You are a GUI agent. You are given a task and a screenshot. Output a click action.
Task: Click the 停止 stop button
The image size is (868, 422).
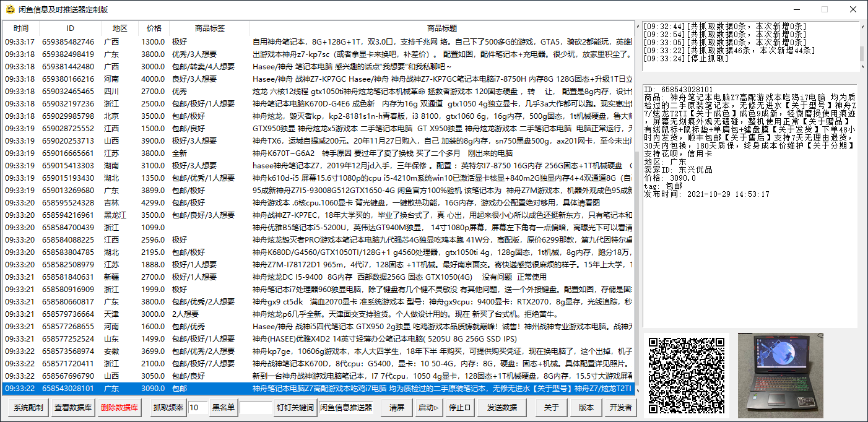pyautogui.click(x=460, y=408)
